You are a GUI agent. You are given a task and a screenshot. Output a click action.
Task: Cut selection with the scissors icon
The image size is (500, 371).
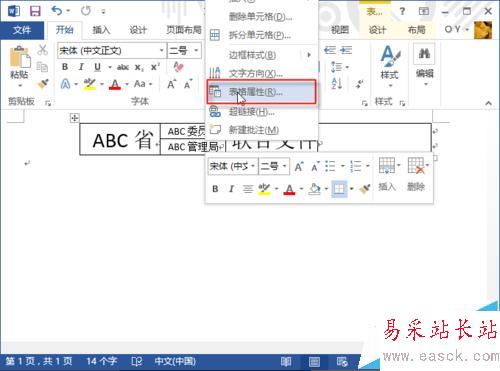(42, 50)
